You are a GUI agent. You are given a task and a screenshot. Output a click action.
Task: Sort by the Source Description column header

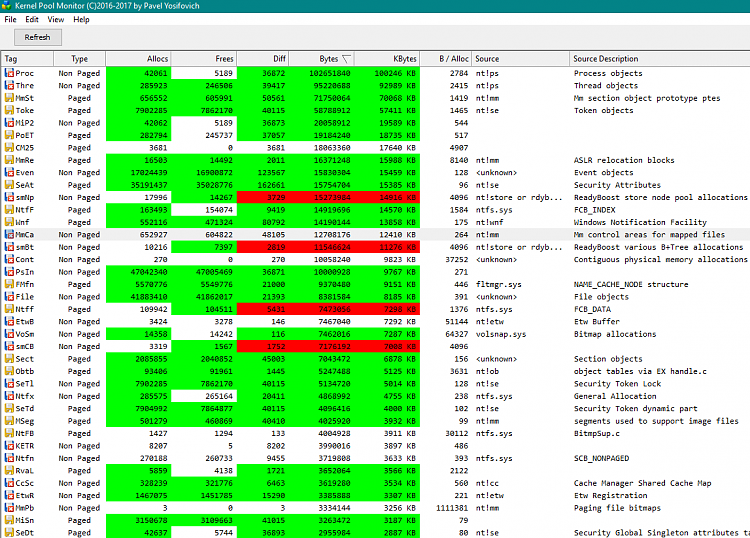click(660, 59)
